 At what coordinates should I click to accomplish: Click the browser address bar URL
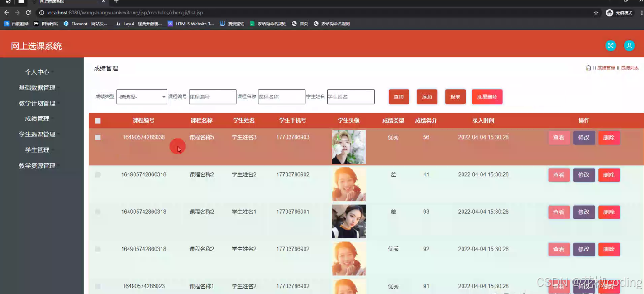[x=125, y=13]
